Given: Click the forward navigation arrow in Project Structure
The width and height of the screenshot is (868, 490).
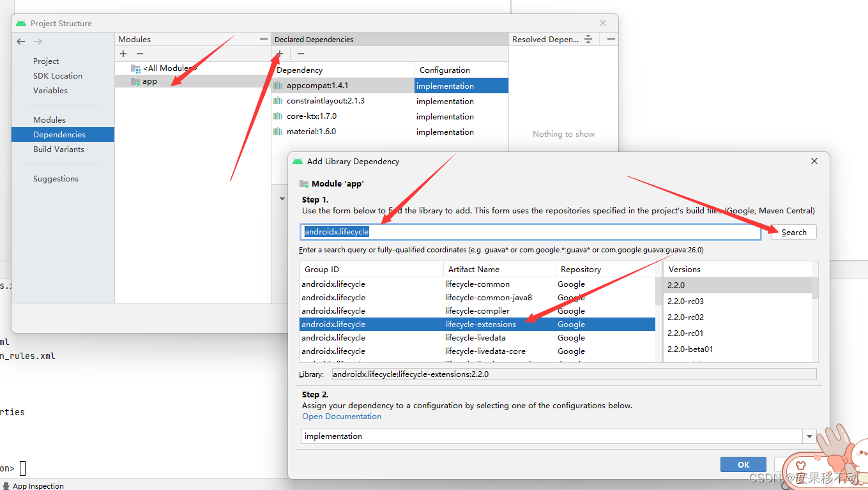Looking at the screenshot, I should click(37, 41).
